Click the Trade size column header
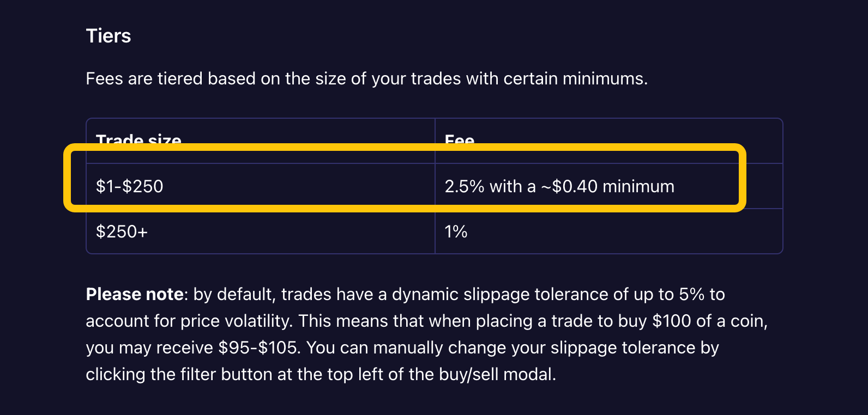This screenshot has height=415, width=868. tap(138, 138)
